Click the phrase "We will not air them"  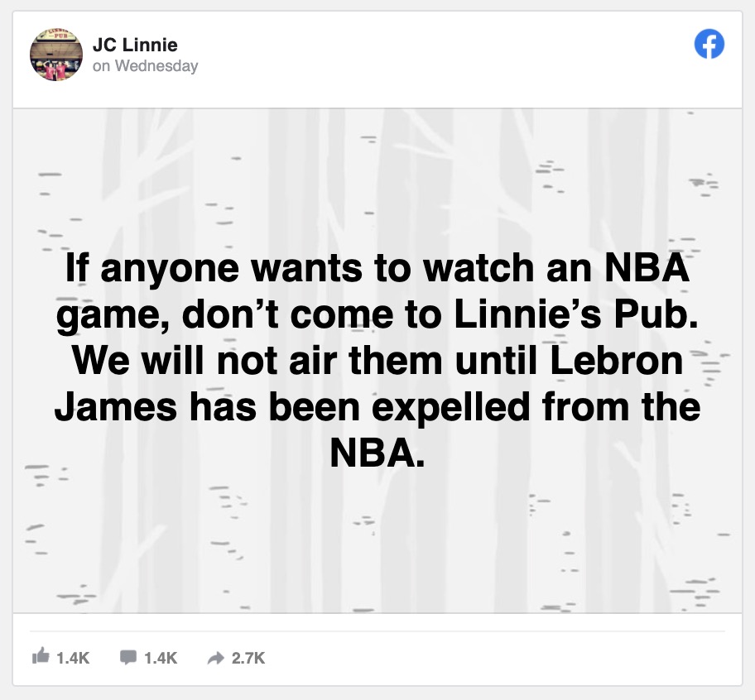(257, 361)
